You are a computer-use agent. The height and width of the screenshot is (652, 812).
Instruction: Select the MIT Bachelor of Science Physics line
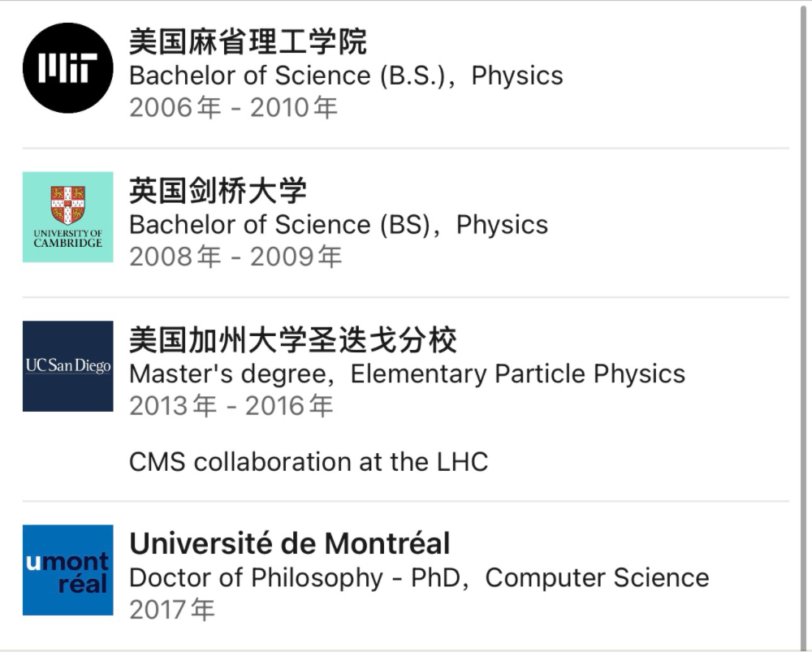tap(346, 76)
